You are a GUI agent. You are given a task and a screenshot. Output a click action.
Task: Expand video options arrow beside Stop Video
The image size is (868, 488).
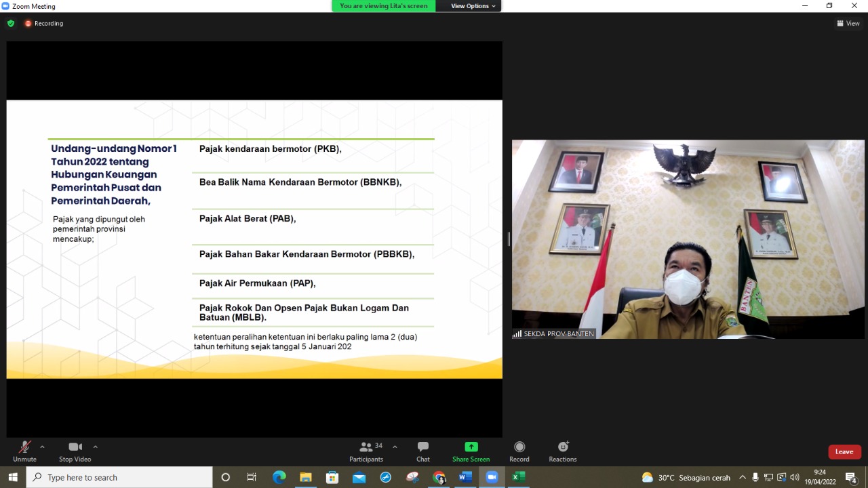(x=95, y=447)
